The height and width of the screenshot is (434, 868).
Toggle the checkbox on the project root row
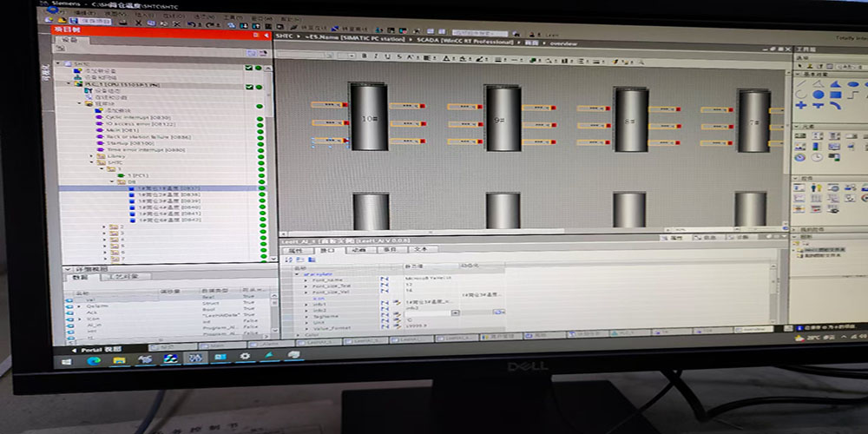[x=249, y=67]
